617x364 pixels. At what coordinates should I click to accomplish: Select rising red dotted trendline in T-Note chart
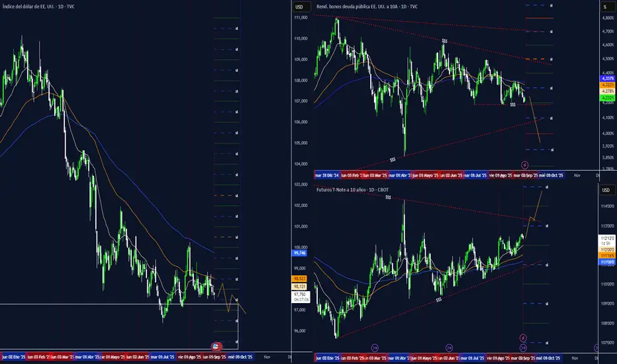439,298
